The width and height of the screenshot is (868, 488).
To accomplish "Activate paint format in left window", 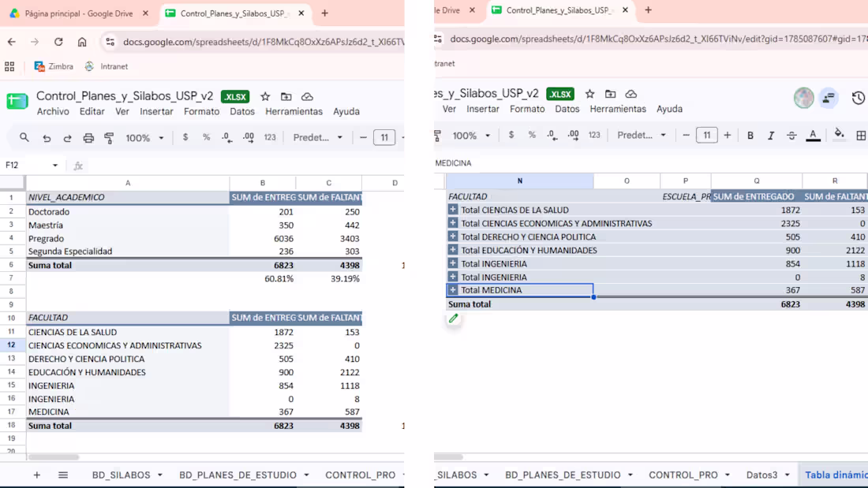I will point(109,138).
